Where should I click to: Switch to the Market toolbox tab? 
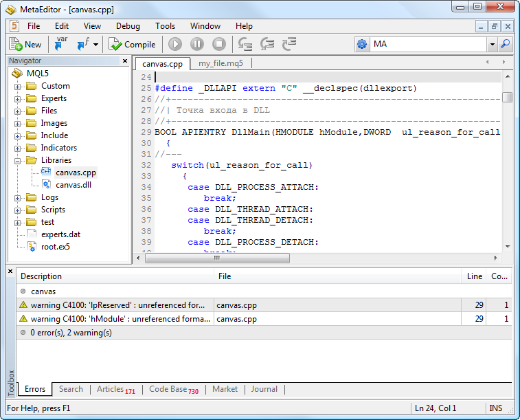coord(225,389)
